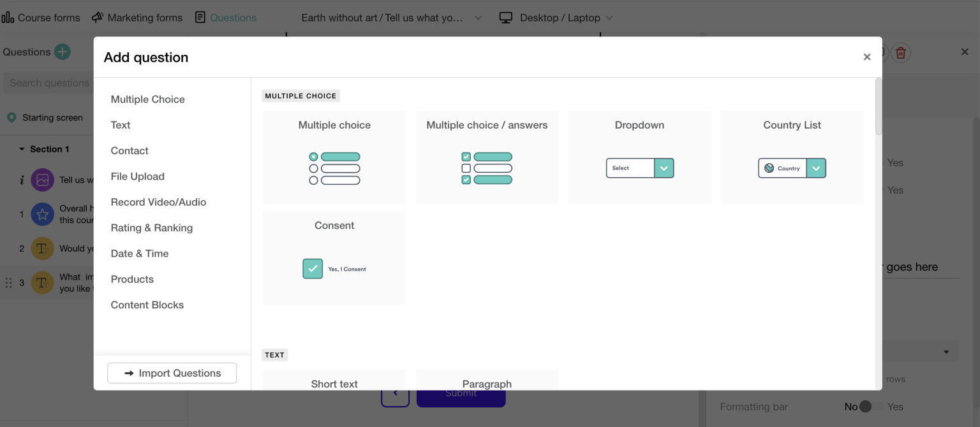Open the Desktop / Laptop device dropdown
The height and width of the screenshot is (427, 980).
[610, 18]
